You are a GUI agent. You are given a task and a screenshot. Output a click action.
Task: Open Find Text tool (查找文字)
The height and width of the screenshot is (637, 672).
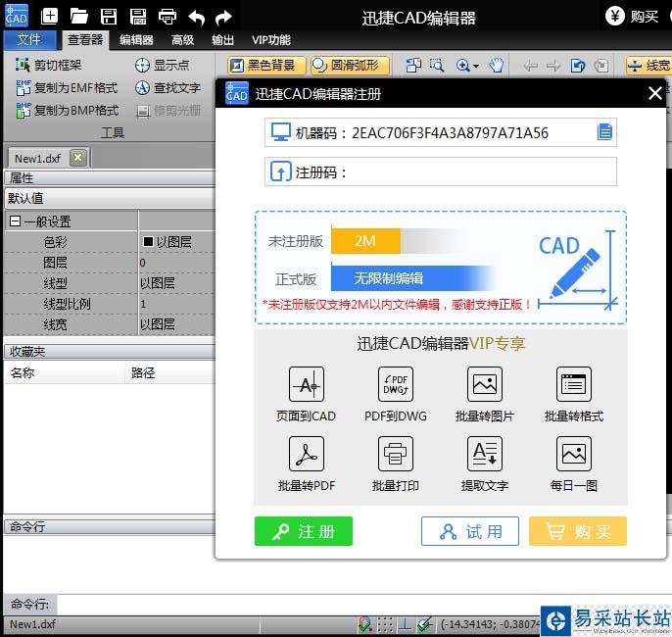[168, 88]
